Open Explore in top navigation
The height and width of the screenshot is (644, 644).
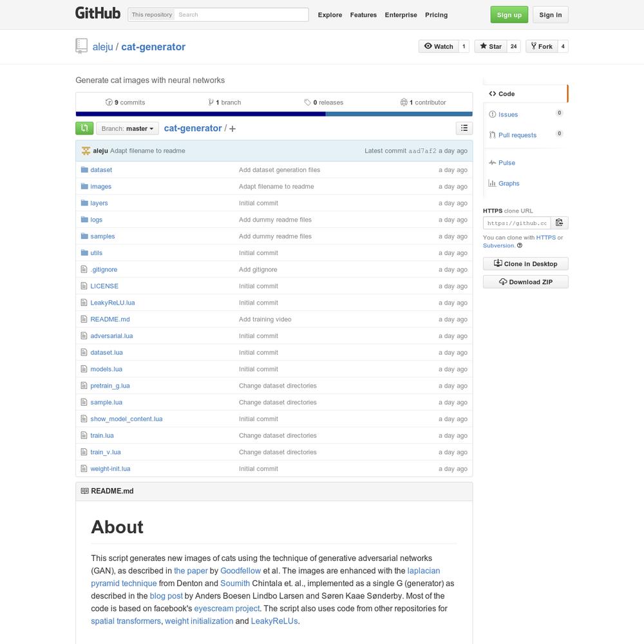coord(330,15)
